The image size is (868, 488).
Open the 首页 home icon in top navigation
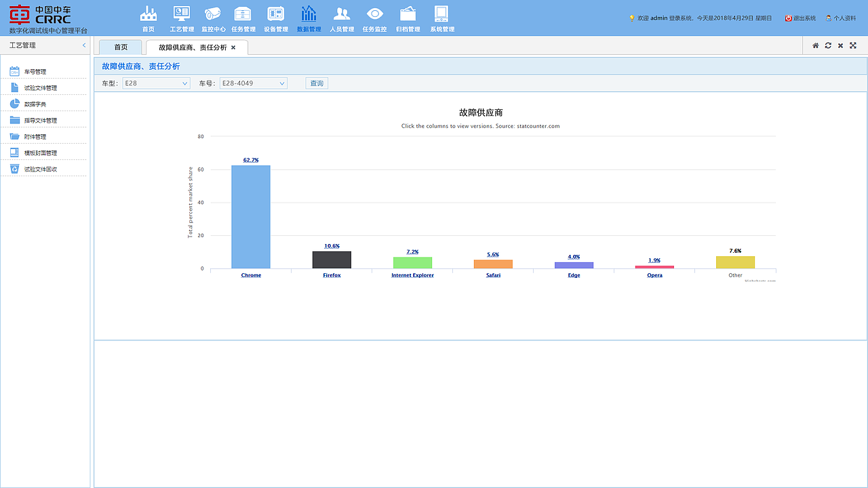click(148, 14)
